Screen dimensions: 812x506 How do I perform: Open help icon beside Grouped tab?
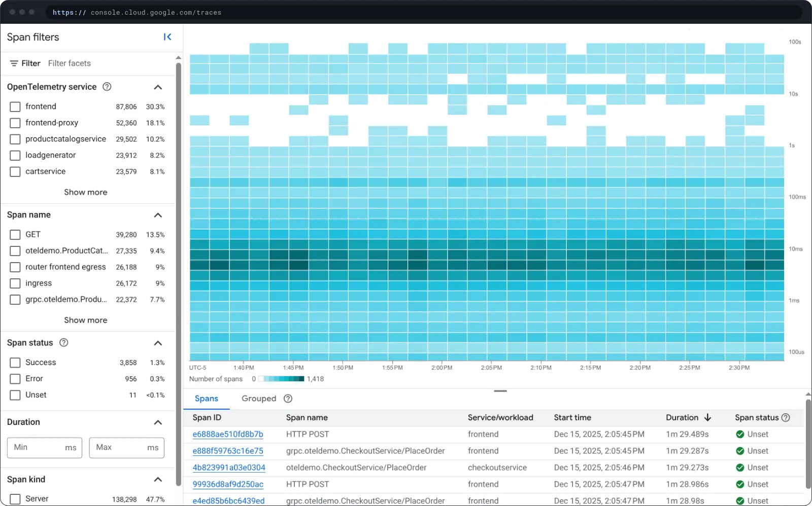[x=288, y=399]
